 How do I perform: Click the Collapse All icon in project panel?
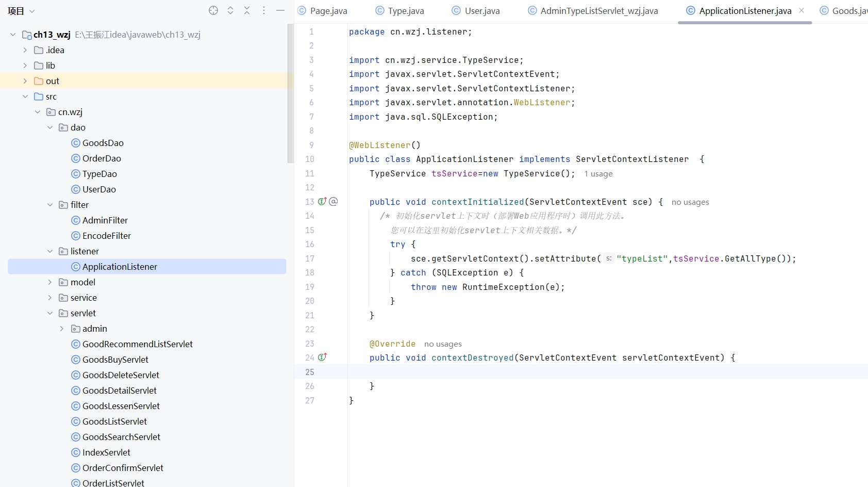coord(247,10)
